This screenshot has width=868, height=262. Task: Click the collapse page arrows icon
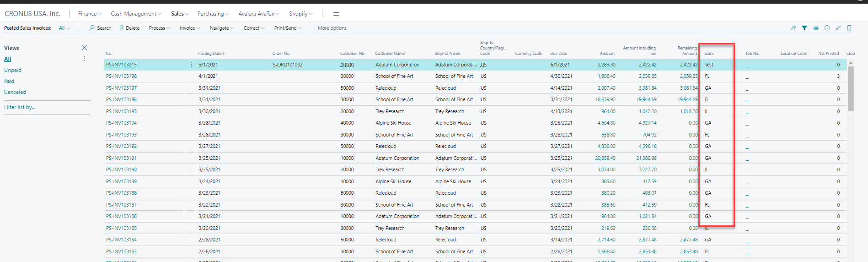838,28
